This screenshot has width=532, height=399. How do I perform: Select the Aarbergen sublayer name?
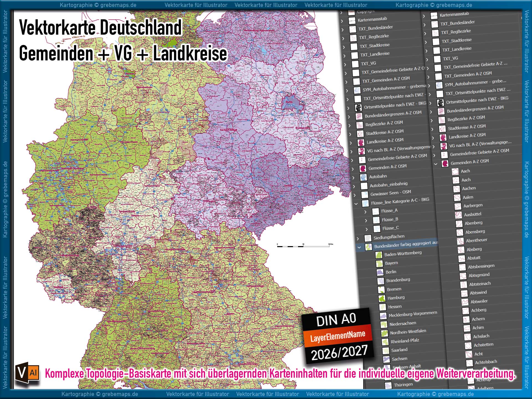(473, 206)
